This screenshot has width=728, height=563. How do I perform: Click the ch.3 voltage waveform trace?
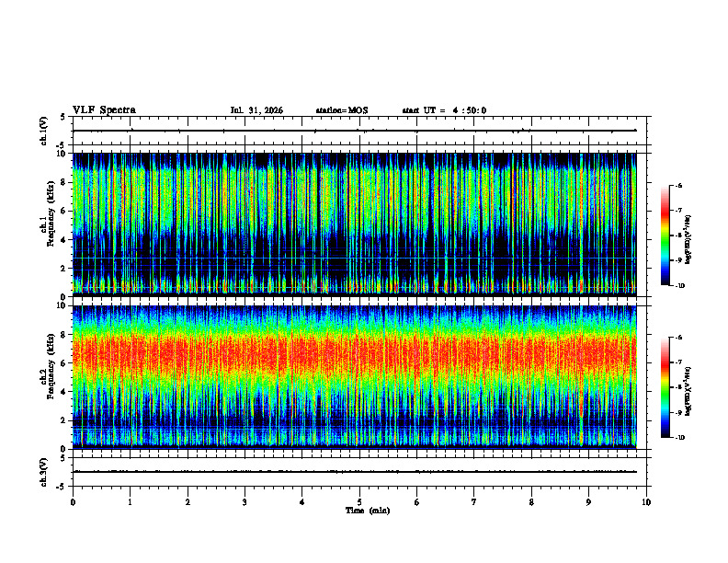(x=355, y=472)
